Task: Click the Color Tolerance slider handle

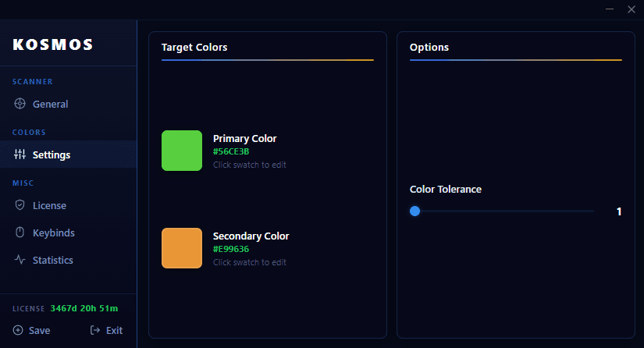Action: (415, 211)
